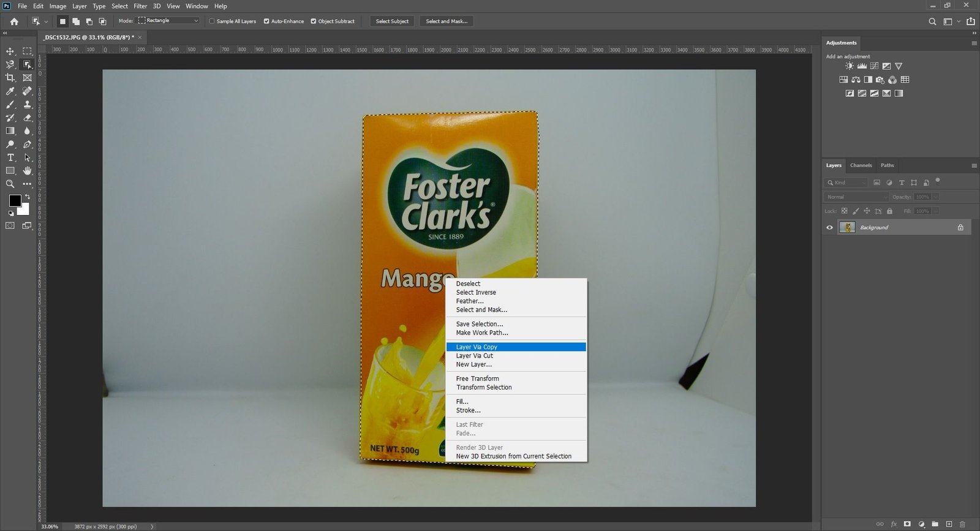Screen dimensions: 980x531
Task: Choose Layer Via Copy from context menu
Action: pyautogui.click(x=516, y=347)
